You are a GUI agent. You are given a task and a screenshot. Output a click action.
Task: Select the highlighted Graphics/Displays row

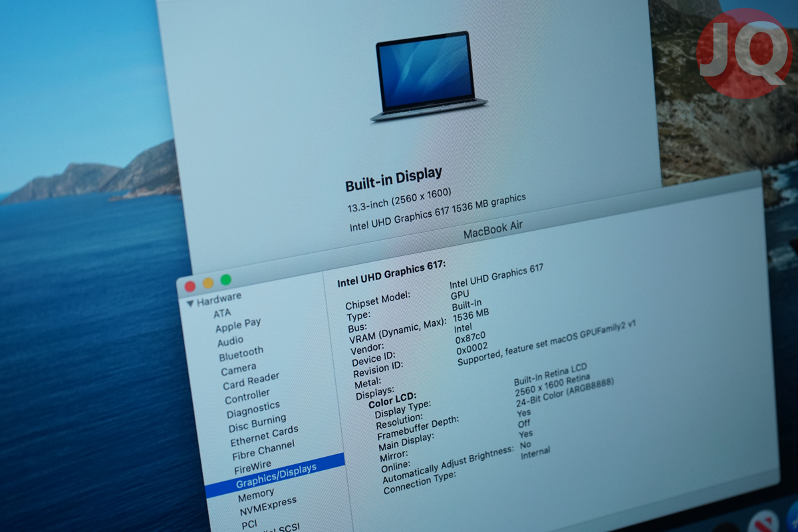(x=275, y=476)
